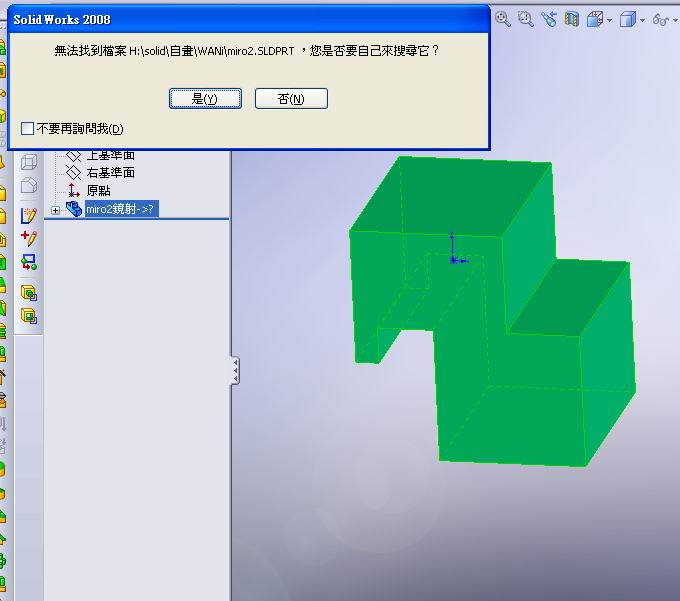Click the feature panel collapse handle
Viewport: 680px width, 601px height.
click(235, 371)
